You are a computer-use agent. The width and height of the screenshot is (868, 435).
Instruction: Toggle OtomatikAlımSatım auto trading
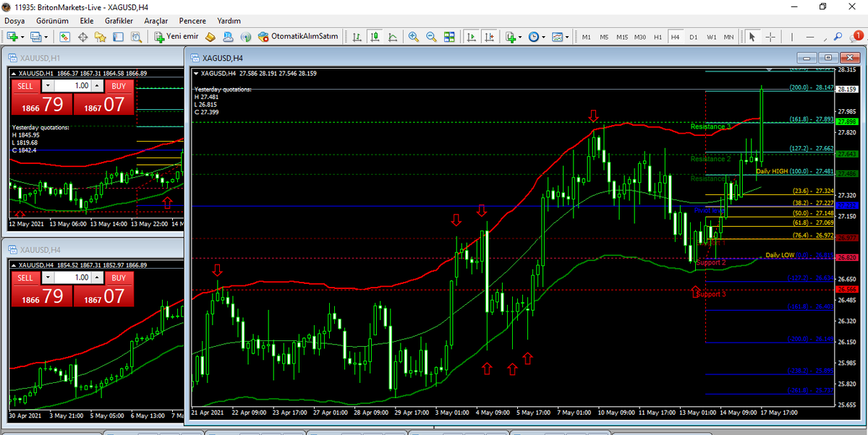[x=299, y=36]
